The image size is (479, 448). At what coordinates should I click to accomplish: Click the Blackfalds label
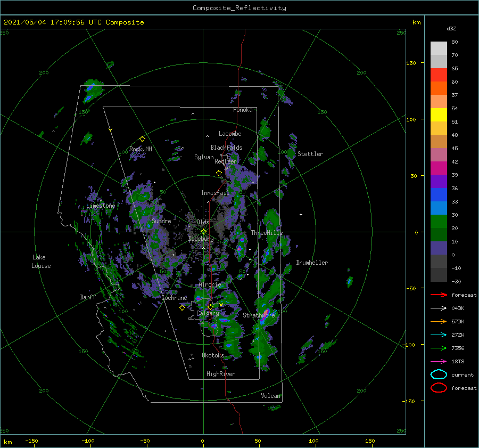tap(226, 148)
